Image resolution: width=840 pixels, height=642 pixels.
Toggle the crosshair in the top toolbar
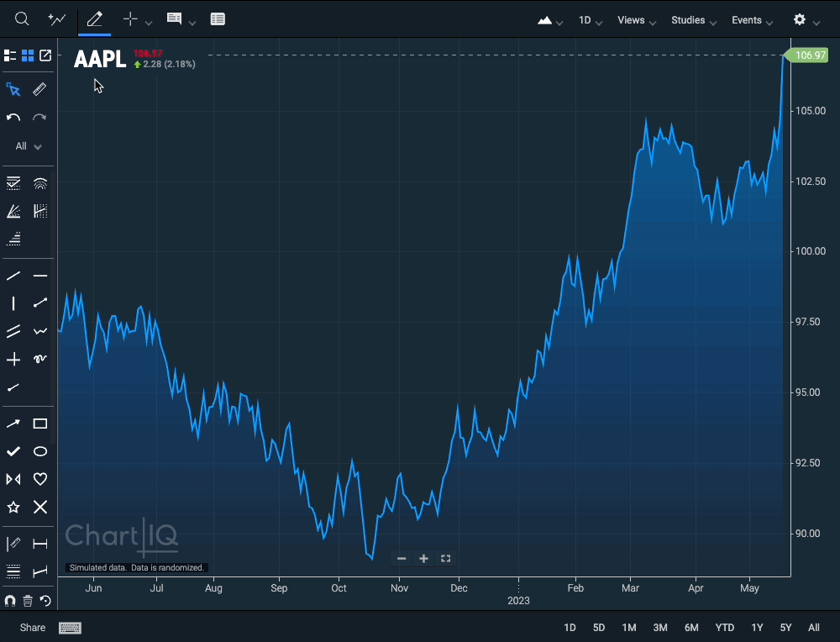coord(130,19)
